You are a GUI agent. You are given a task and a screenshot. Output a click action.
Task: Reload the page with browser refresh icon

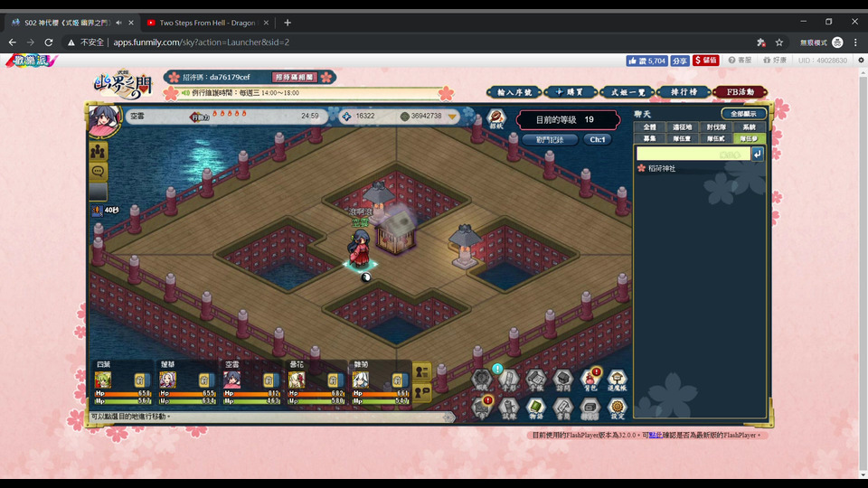49,42
